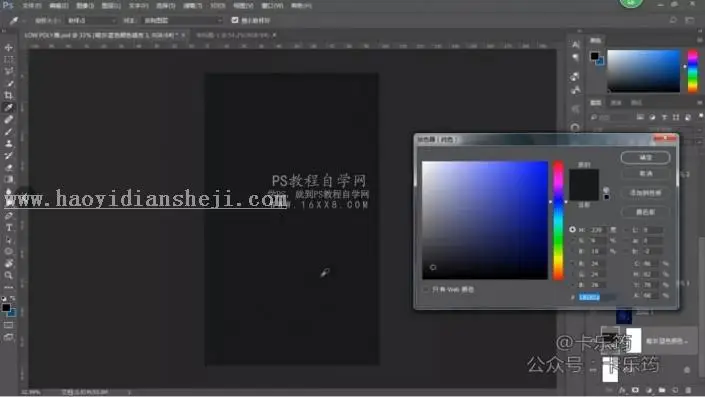Click the toolbox foreground color swatch
Screen dimensions: 705x397
6,308
